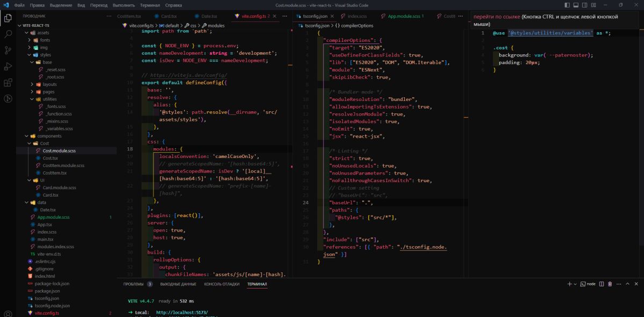Open the Explorer view in activity bar
The width and height of the screenshot is (644, 317).
(x=8, y=18)
